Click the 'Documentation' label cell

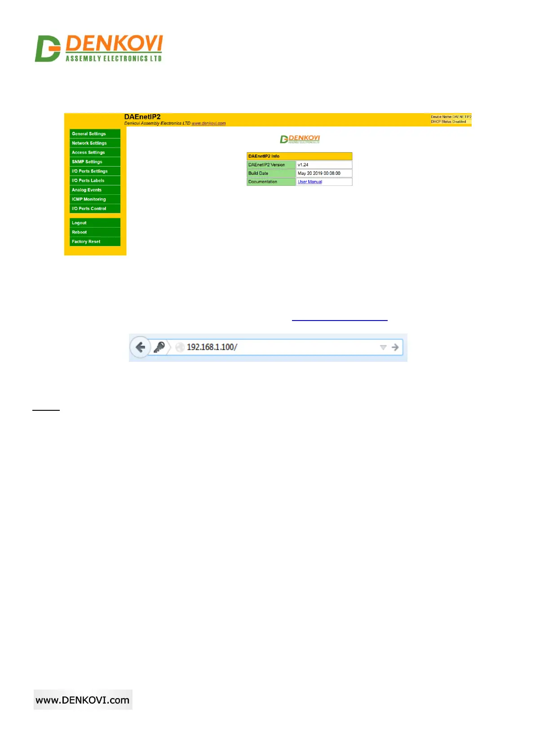pos(271,182)
